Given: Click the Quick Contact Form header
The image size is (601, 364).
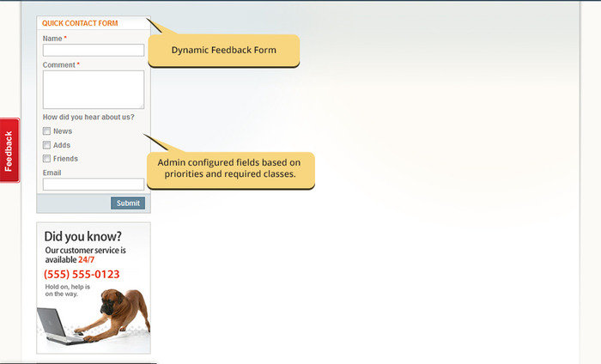Looking at the screenshot, I should click(80, 23).
